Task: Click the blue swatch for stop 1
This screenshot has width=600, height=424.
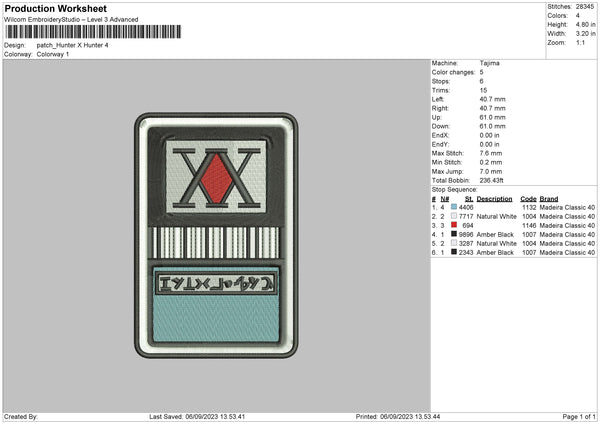Action: [x=454, y=207]
